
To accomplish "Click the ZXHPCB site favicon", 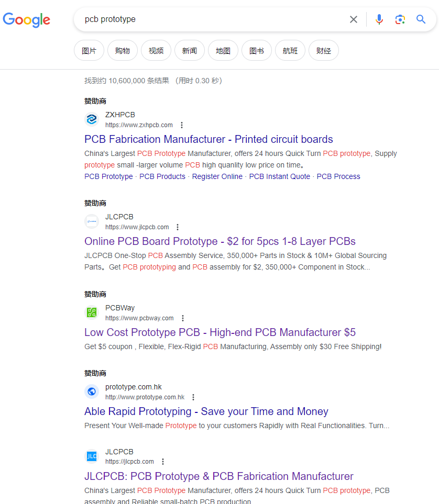I will pyautogui.click(x=92, y=119).
